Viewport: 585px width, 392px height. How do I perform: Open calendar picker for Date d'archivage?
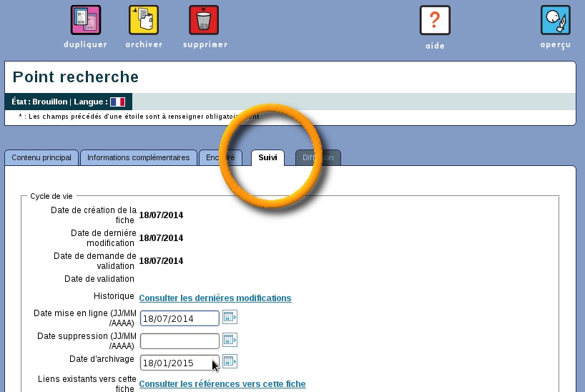tap(230, 361)
